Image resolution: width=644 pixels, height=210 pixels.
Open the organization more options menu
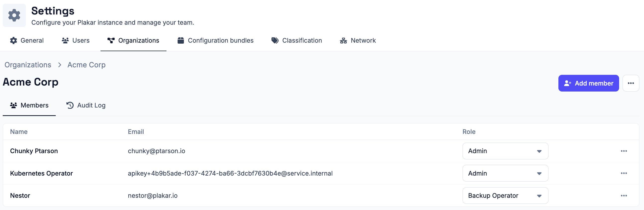pyautogui.click(x=631, y=83)
